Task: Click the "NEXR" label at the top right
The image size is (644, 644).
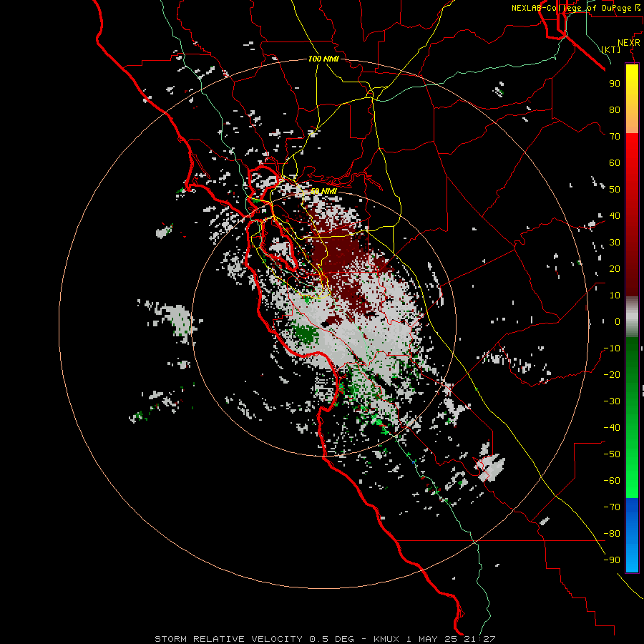Action: [629, 43]
